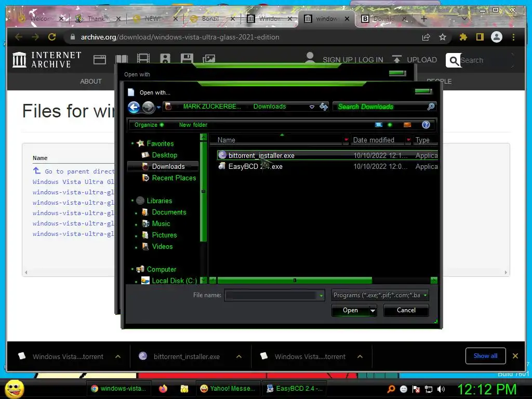
Task: Open the network tray icon
Action: click(x=429, y=389)
